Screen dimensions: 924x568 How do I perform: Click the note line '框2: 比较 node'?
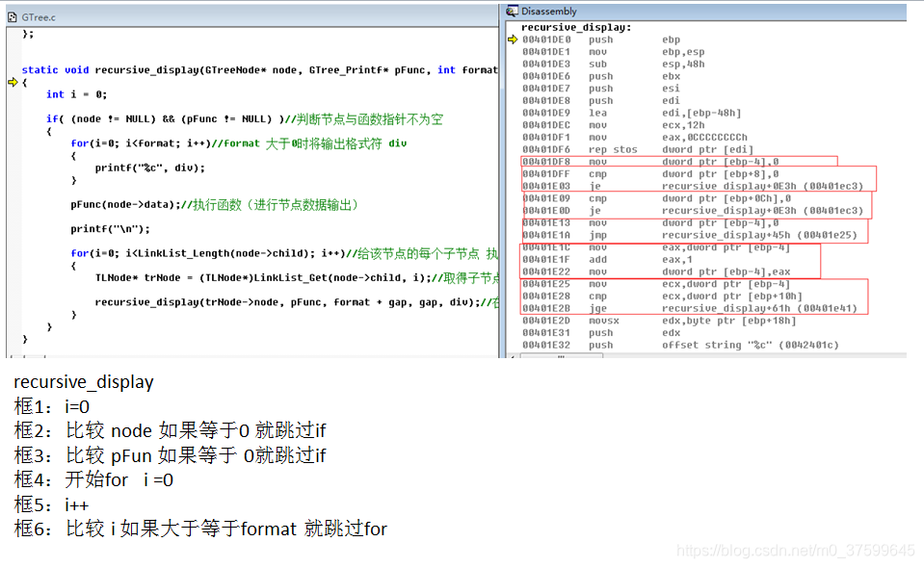pos(170,431)
